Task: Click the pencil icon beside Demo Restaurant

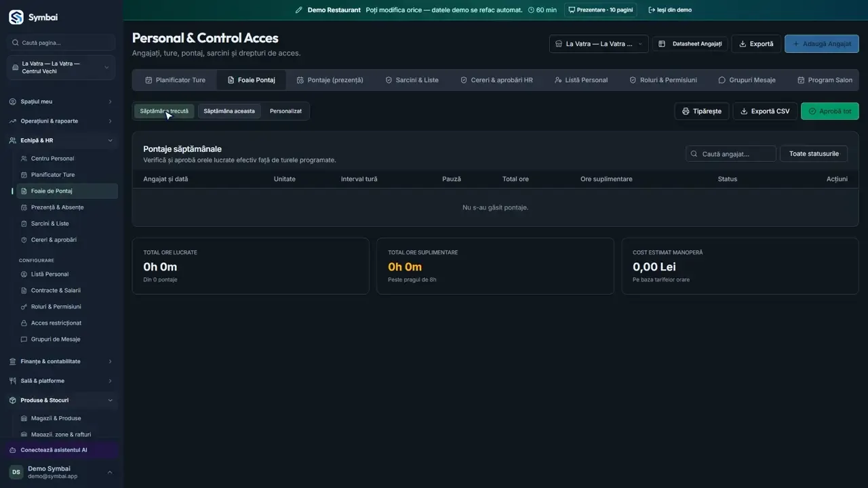Action: tap(299, 10)
